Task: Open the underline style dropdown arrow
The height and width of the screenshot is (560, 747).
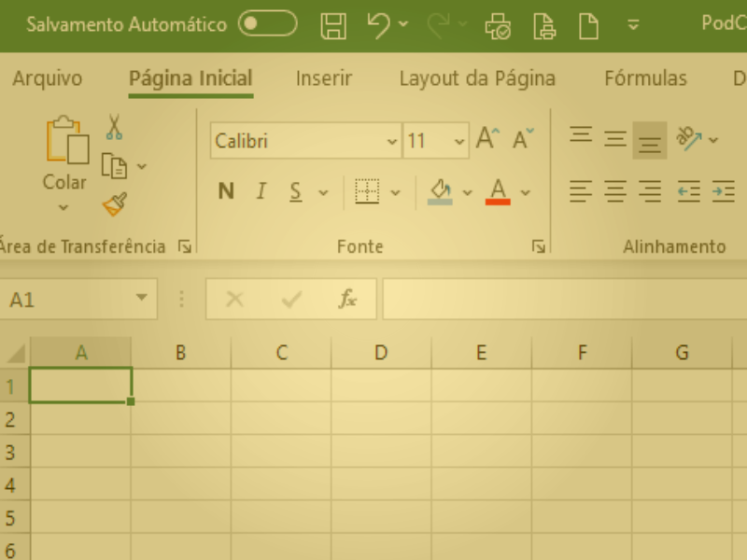Action: tap(323, 193)
